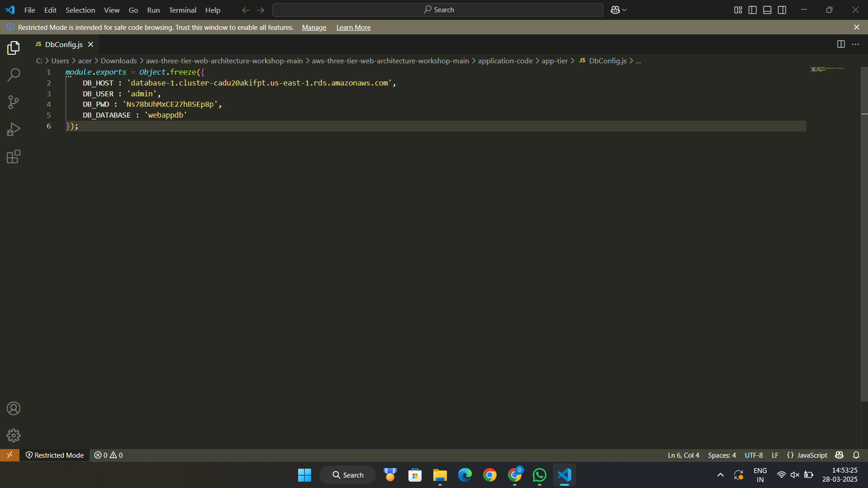The height and width of the screenshot is (488, 868).
Task: Open the Extensions view
Action: (14, 156)
